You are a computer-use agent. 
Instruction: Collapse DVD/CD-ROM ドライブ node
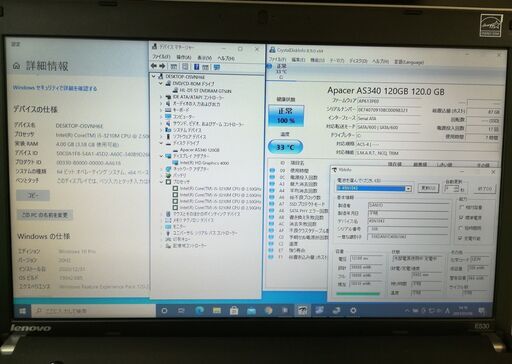161,84
